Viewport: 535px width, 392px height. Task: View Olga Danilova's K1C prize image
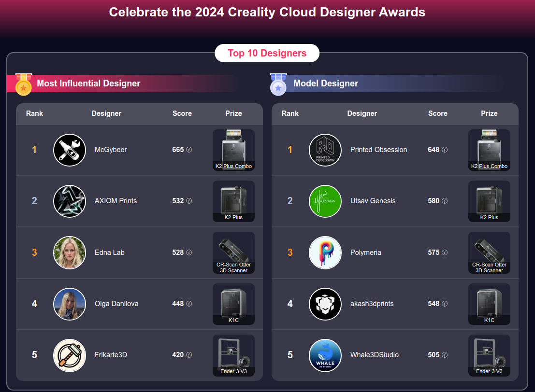click(234, 304)
